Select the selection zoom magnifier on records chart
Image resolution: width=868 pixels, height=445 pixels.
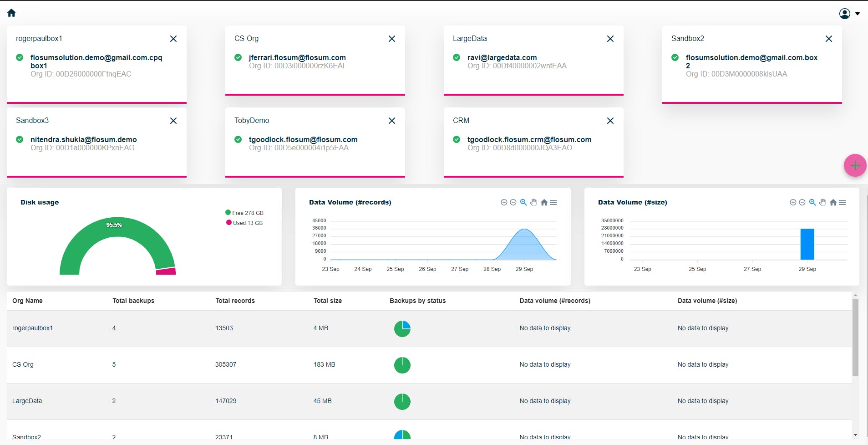coord(523,202)
